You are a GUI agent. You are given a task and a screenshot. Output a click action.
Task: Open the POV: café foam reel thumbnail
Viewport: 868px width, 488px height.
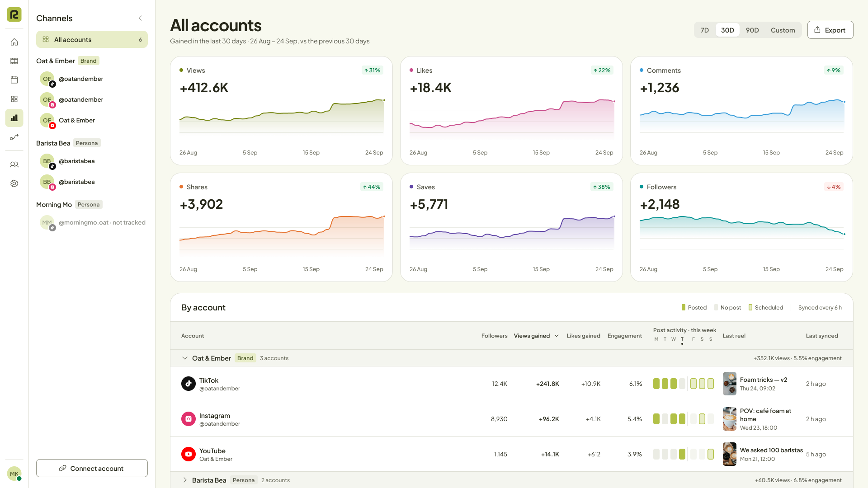point(729,419)
